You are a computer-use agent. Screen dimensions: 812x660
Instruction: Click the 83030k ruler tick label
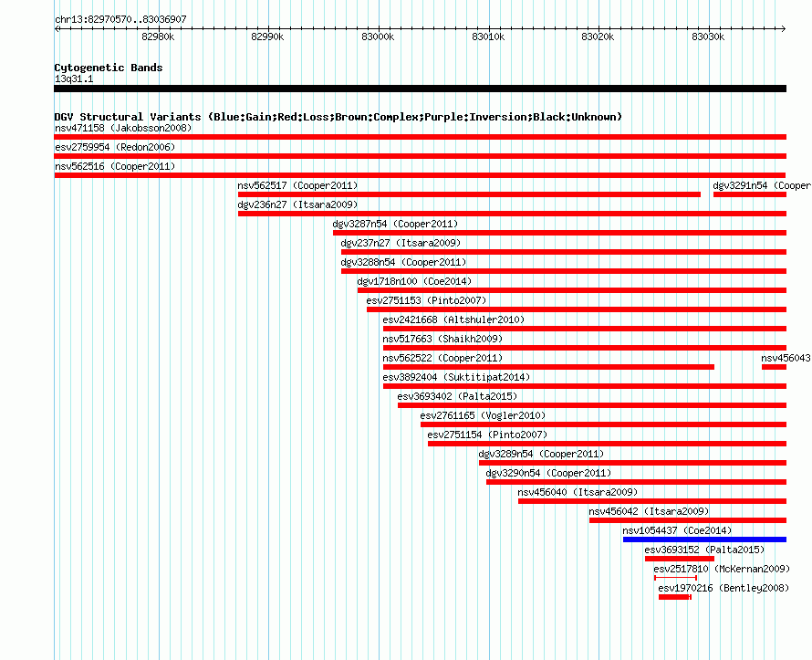tap(708, 37)
